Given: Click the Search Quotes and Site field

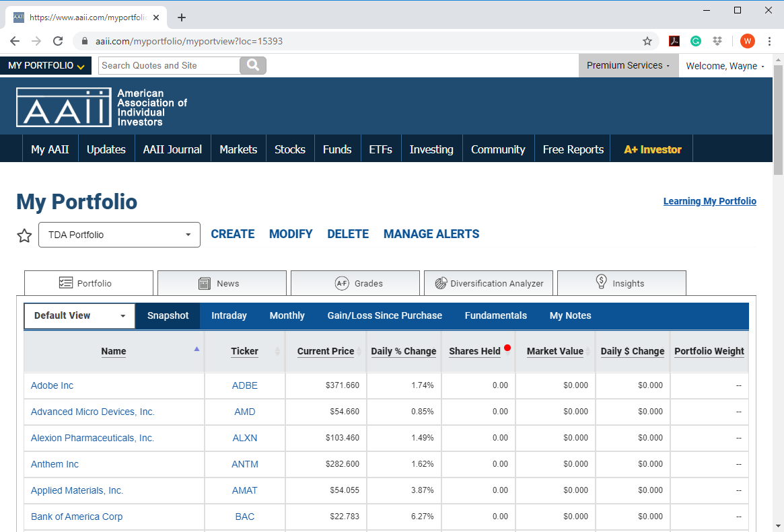Looking at the screenshot, I should [169, 65].
